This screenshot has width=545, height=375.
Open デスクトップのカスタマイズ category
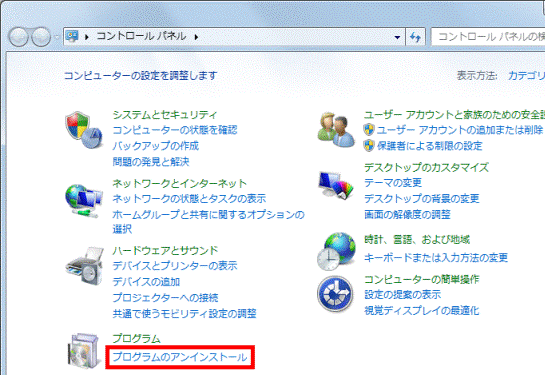pos(426,168)
